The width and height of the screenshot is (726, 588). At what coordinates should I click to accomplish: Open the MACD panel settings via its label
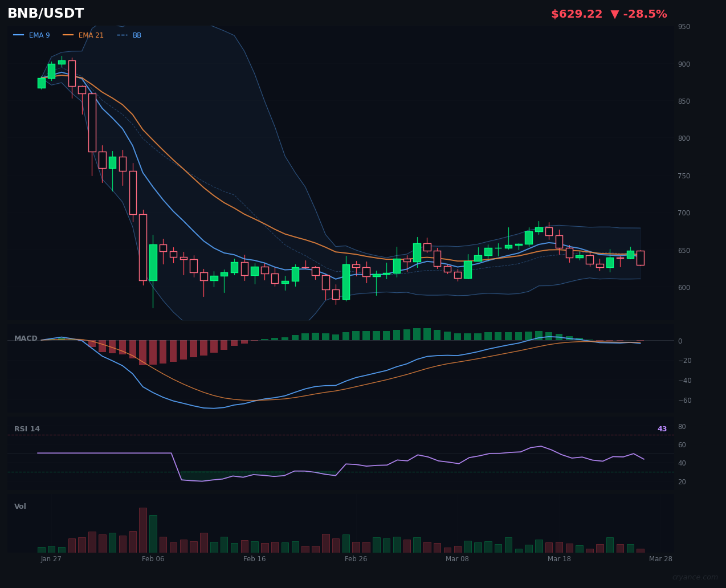26,338
